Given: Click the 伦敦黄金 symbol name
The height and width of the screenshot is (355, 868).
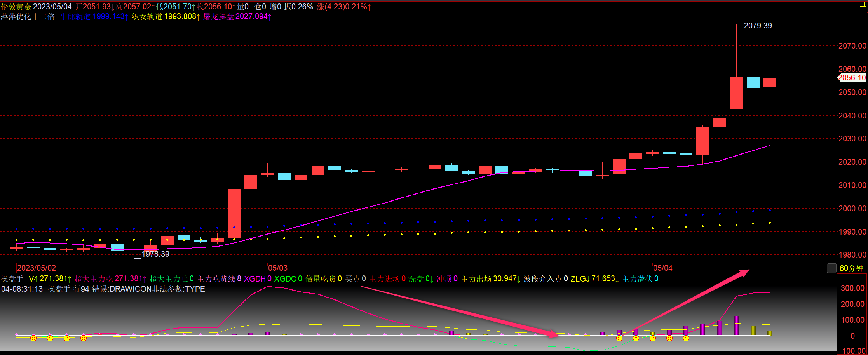Looking at the screenshot, I should pos(16,7).
